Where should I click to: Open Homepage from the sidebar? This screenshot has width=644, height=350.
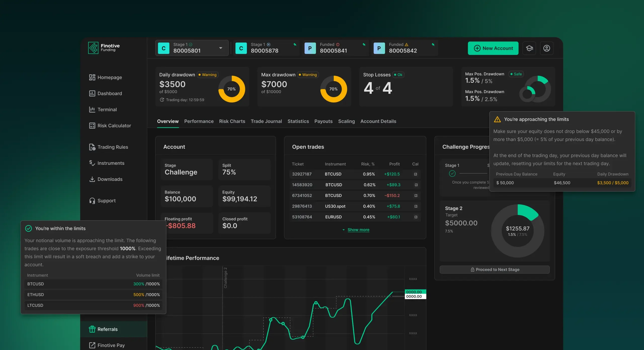pos(105,77)
